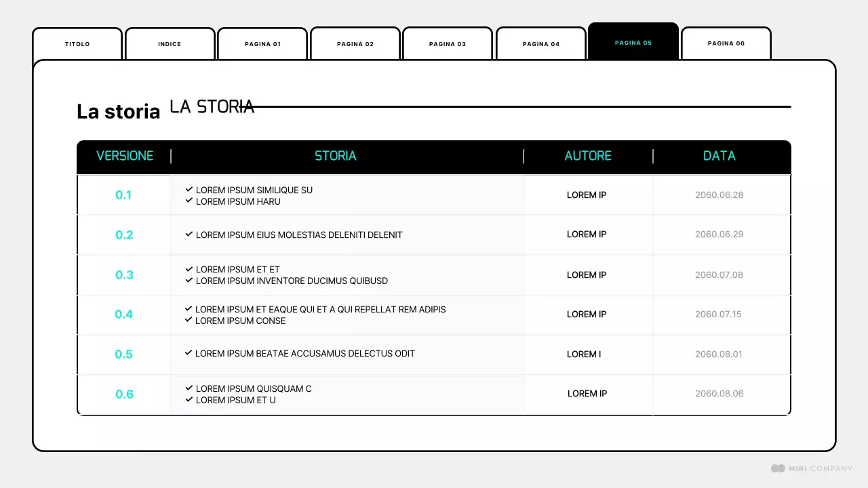The image size is (868, 488).
Task: Click the checkmark next to LOREM IPSUM ET ET
Action: (189, 269)
